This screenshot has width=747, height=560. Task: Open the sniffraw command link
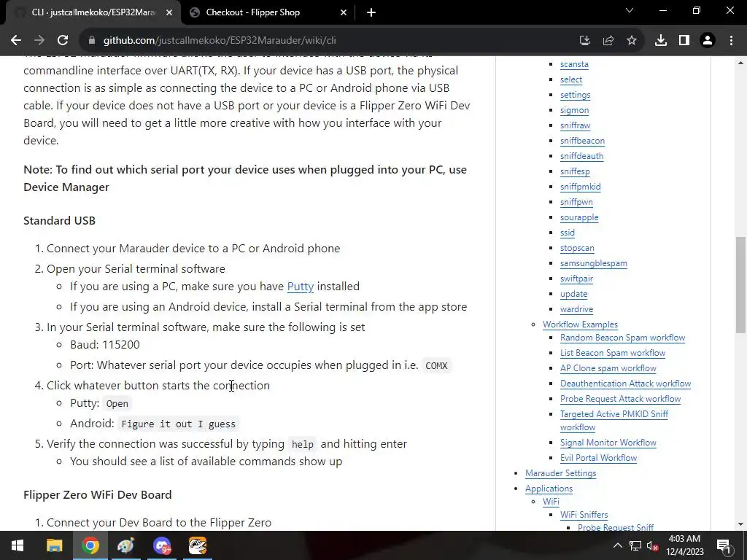pyautogui.click(x=575, y=125)
